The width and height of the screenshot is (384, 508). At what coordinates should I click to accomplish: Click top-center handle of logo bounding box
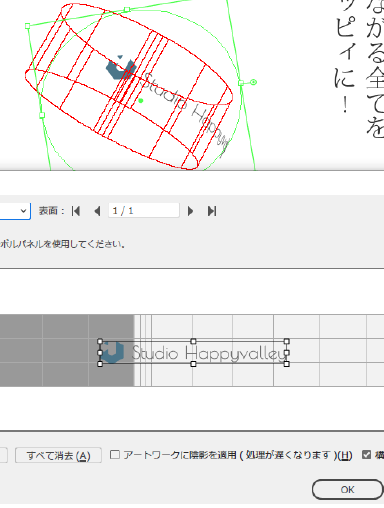[193, 341]
